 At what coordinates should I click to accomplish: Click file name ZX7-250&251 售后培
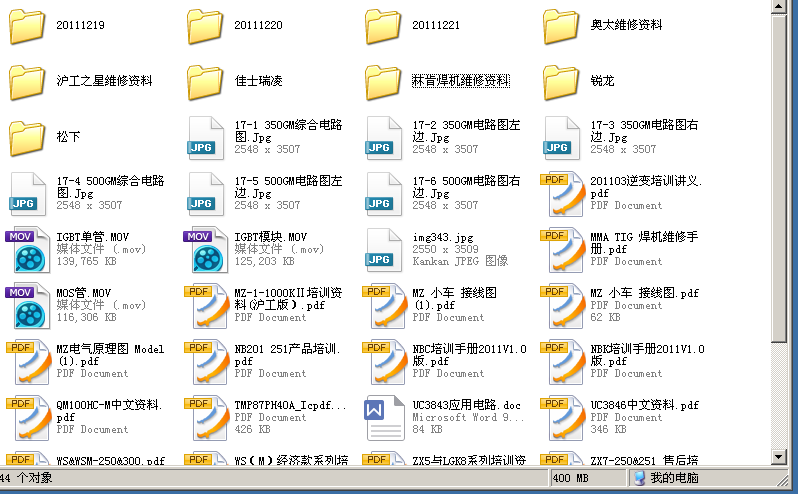(x=644, y=460)
